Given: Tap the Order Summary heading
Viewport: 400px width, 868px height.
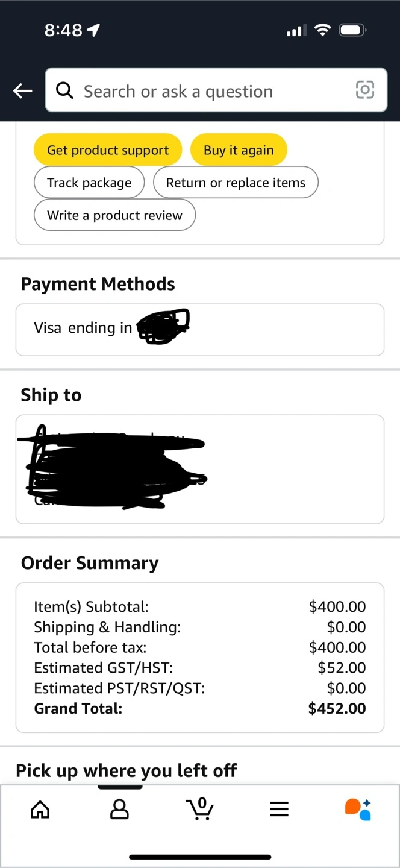Looking at the screenshot, I should 90,562.
